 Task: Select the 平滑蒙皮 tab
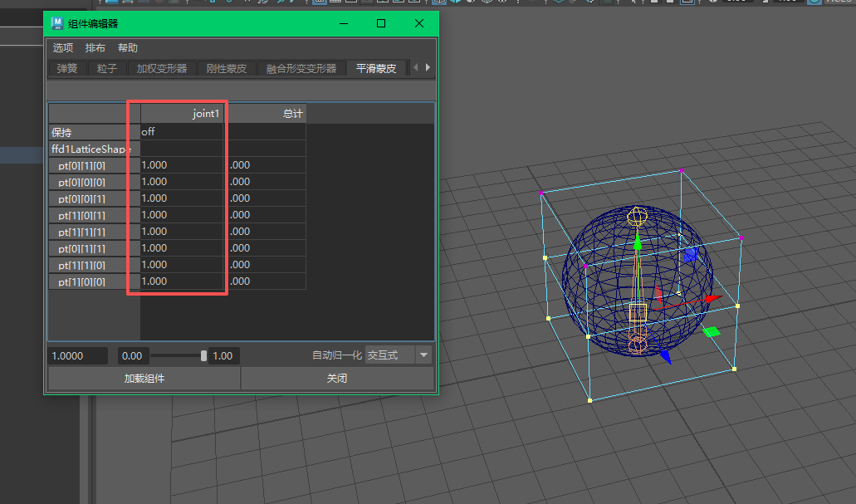[x=376, y=68]
